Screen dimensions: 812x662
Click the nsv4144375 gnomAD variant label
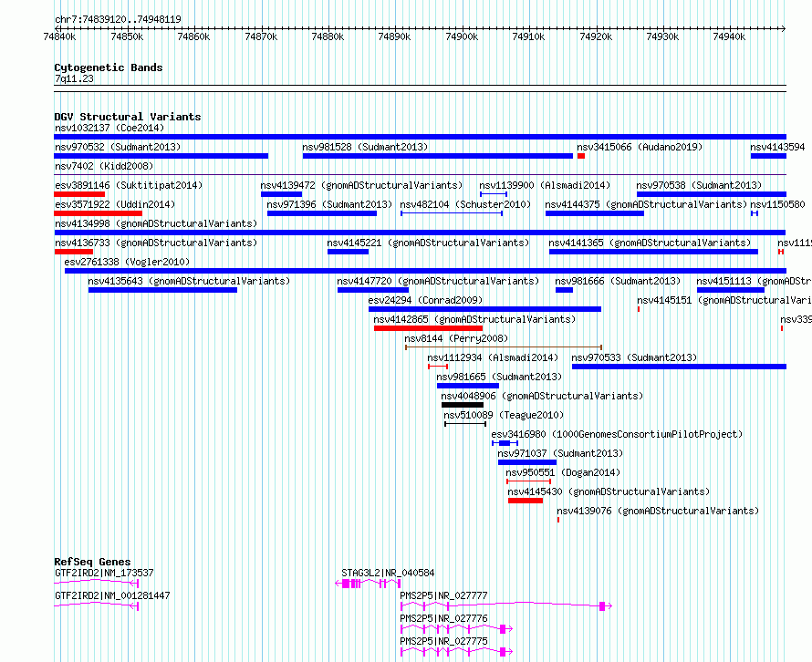[x=646, y=204]
